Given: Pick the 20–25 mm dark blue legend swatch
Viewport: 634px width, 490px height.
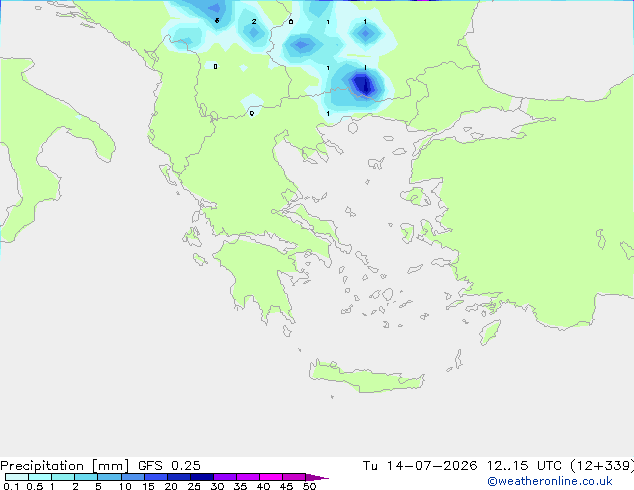Looking at the screenshot, I should (x=179, y=477).
